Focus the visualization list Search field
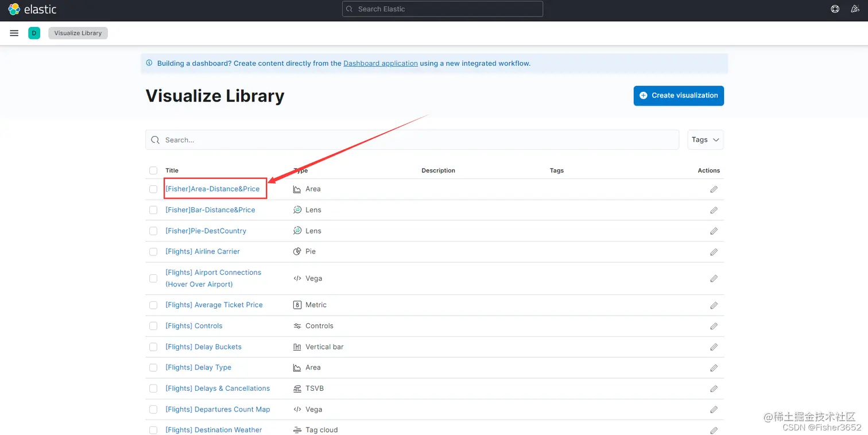This screenshot has height=435, width=868. (412, 139)
